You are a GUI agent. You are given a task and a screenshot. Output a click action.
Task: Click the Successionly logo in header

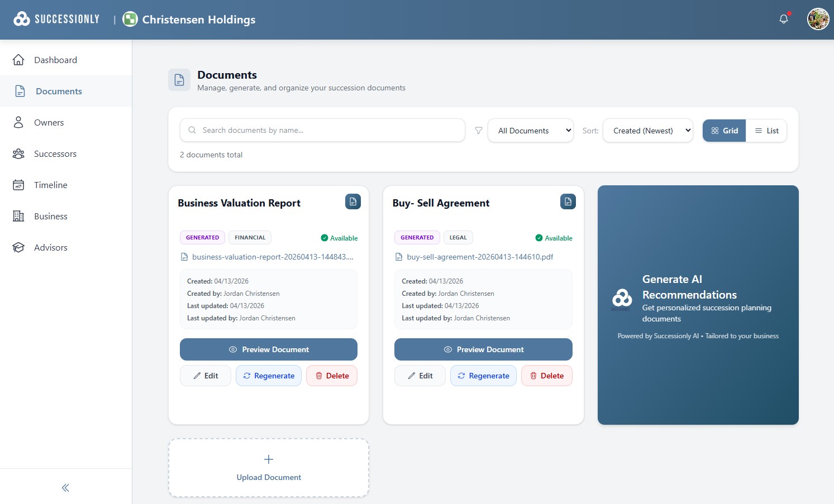pos(56,19)
